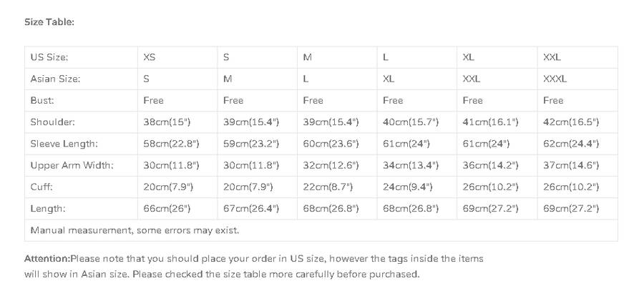The width and height of the screenshot is (644, 291).
Task: Click the "Length:" row label
Action: coord(47,209)
